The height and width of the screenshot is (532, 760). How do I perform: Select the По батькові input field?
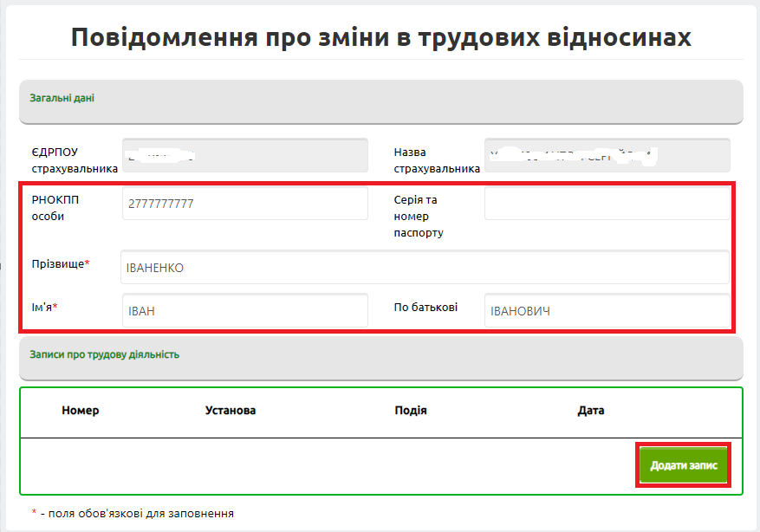pyautogui.click(x=606, y=311)
